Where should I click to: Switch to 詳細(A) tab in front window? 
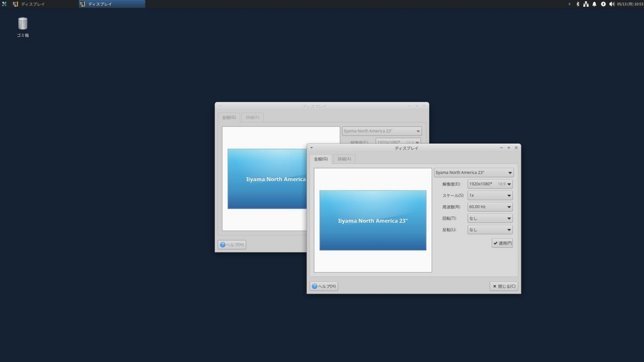coord(345,159)
